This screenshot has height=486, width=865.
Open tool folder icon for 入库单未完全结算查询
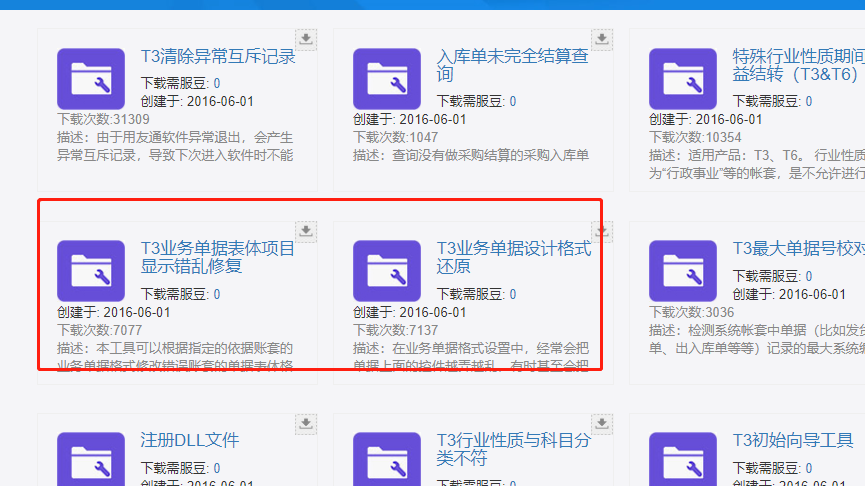(x=387, y=79)
